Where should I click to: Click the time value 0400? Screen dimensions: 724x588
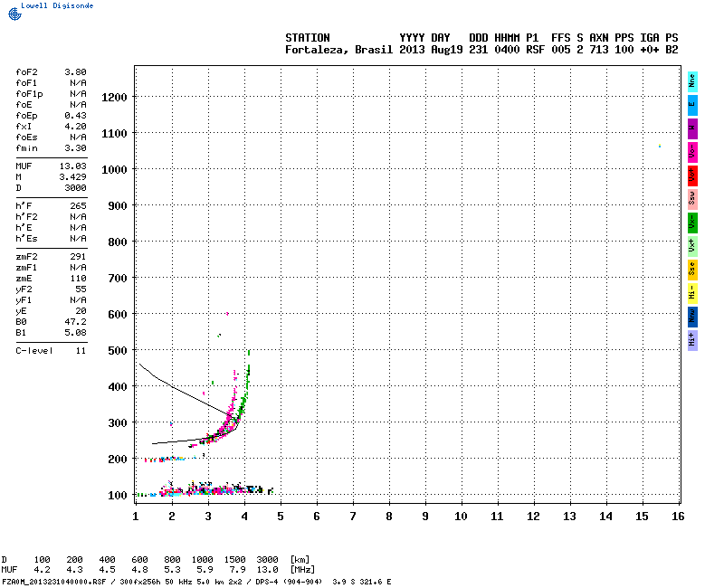pyautogui.click(x=507, y=50)
